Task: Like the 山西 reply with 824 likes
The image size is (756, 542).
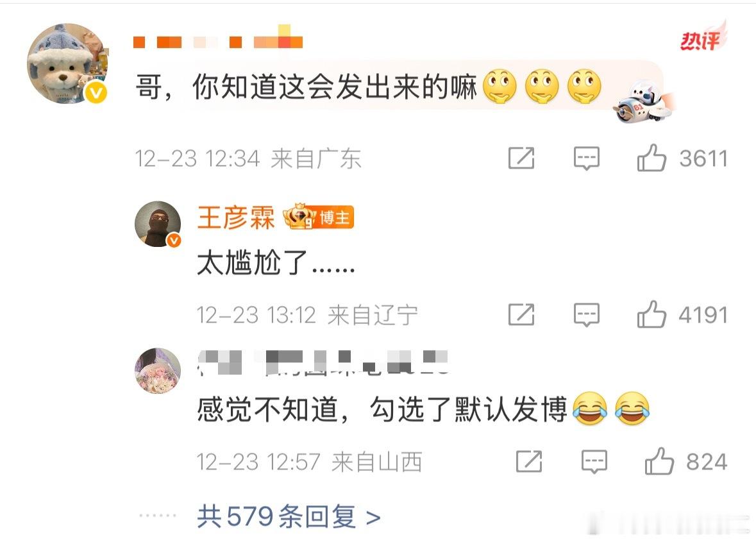Action: tap(659, 461)
